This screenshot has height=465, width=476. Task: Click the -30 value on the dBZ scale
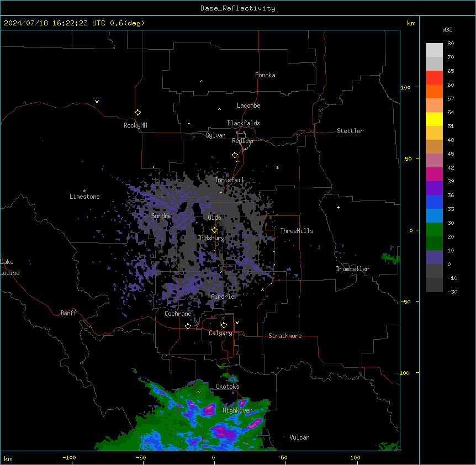click(x=452, y=292)
